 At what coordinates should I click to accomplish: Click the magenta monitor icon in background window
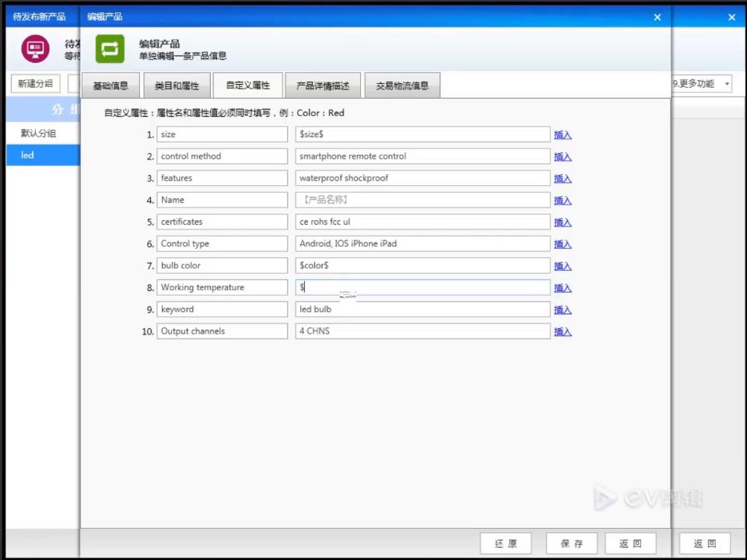35,48
